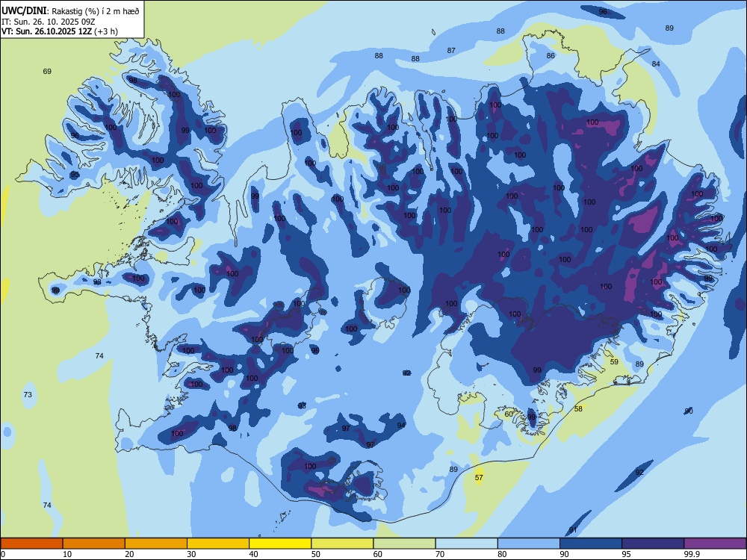Click the humidity value 58 in the southeast

click(x=578, y=408)
